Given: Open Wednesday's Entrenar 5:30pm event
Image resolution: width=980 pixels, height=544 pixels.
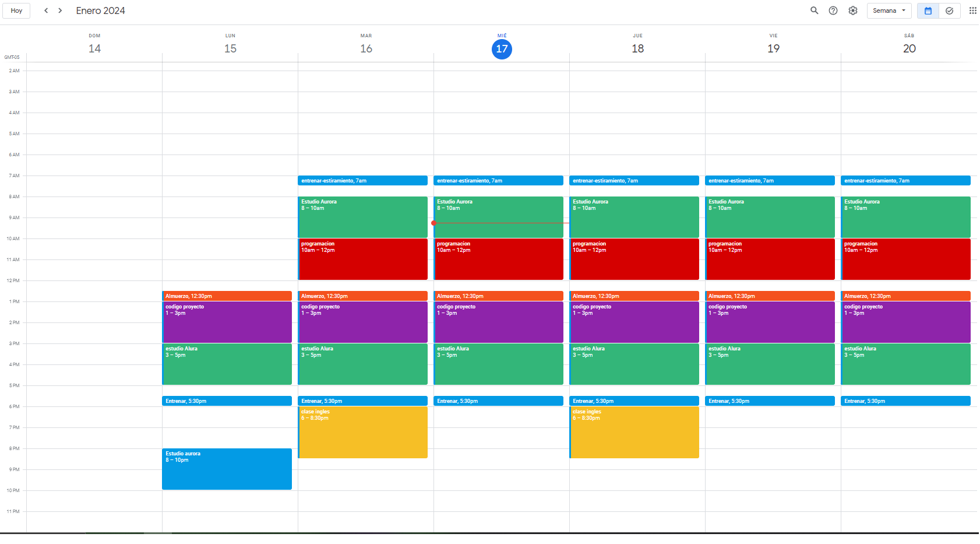Looking at the screenshot, I should pyautogui.click(x=498, y=401).
